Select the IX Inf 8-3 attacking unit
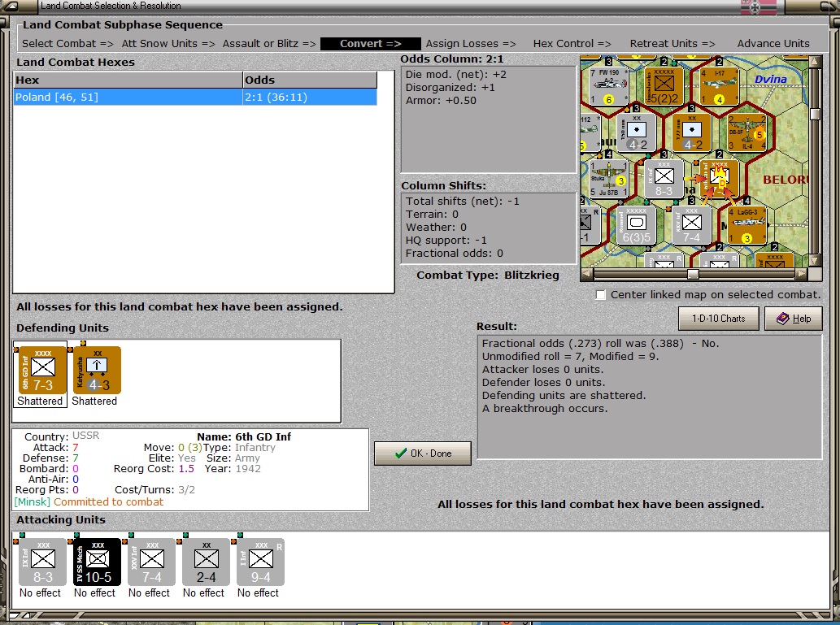This screenshot has width=840, height=625. tap(43, 562)
